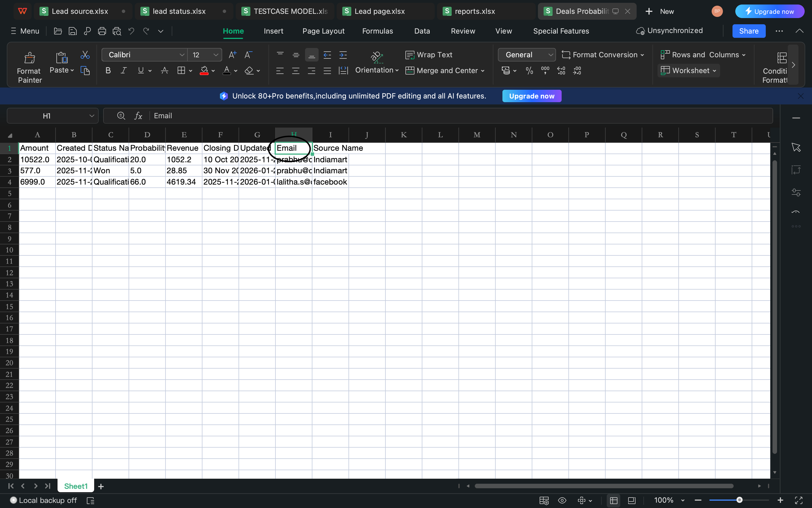The image size is (812, 508).
Task: Click the Strikethrough text icon
Action: point(164,71)
